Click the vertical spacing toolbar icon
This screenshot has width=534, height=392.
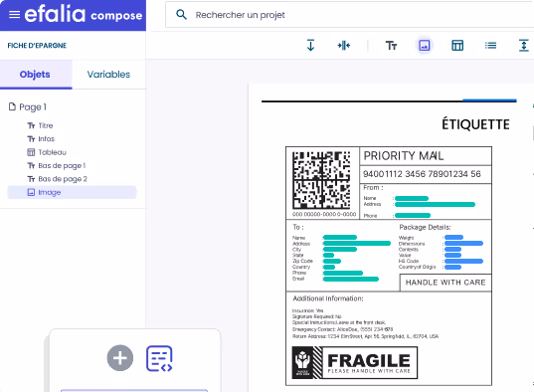pyautogui.click(x=524, y=45)
